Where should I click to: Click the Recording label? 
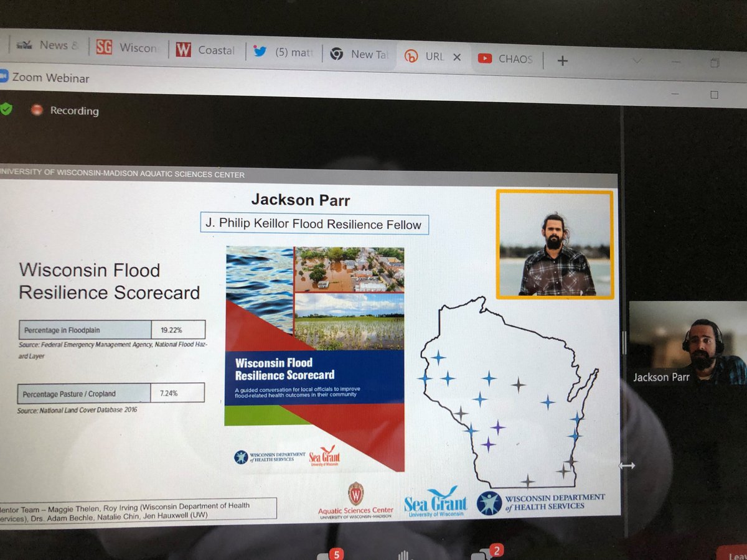tap(74, 111)
